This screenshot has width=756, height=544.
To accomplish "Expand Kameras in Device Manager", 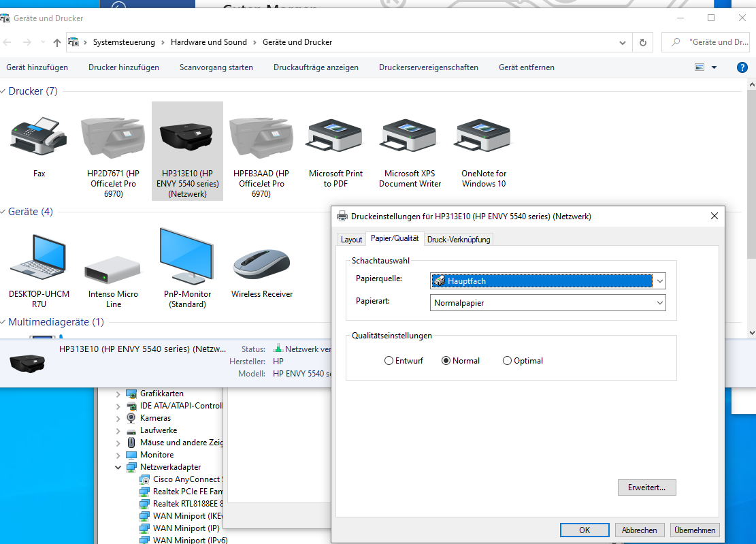I will point(118,418).
